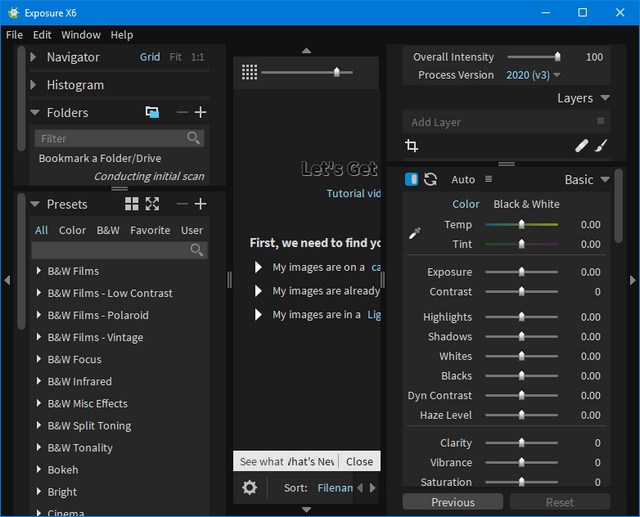Image resolution: width=640 pixels, height=517 pixels.
Task: Expand the B&W Films preset category
Action: 39,271
